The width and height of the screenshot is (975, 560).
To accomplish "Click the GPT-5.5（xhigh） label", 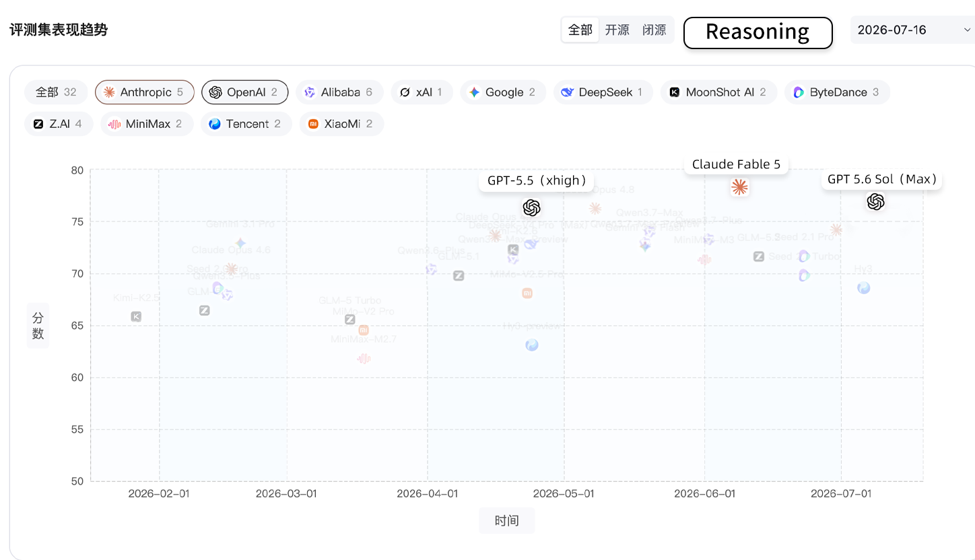I will point(537,180).
